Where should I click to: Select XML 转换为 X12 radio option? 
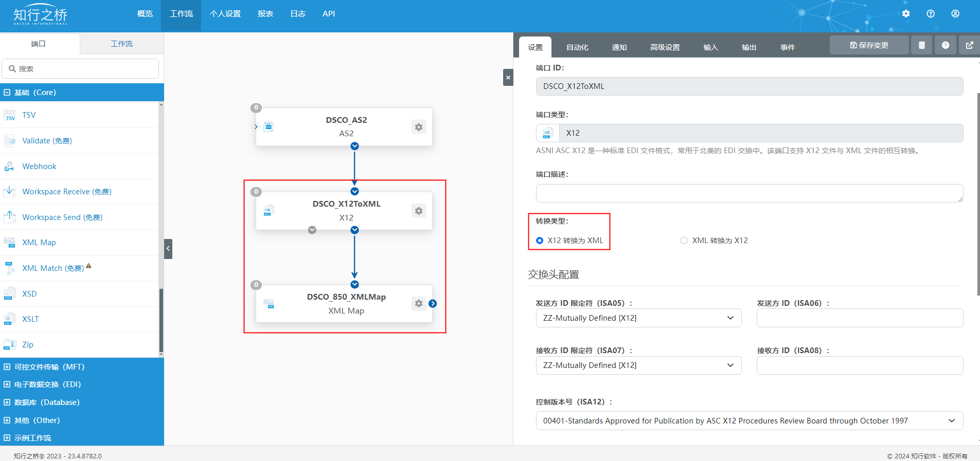pyautogui.click(x=684, y=241)
